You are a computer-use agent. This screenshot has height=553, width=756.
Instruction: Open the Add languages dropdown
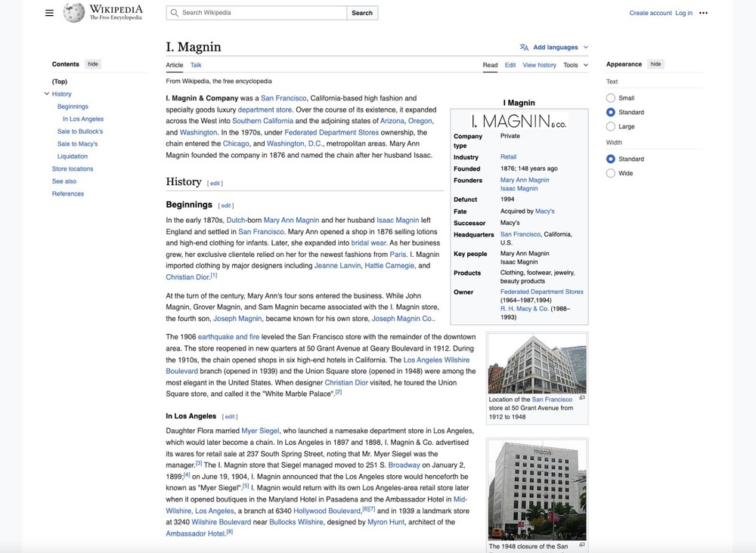[x=554, y=47]
